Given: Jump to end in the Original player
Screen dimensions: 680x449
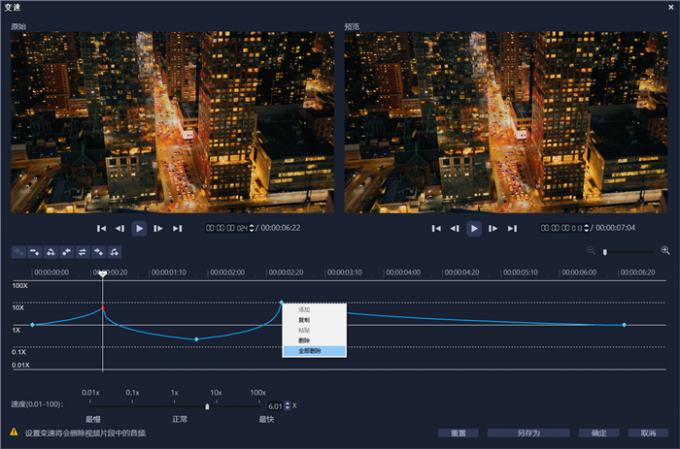Looking at the screenshot, I should 177,229.
